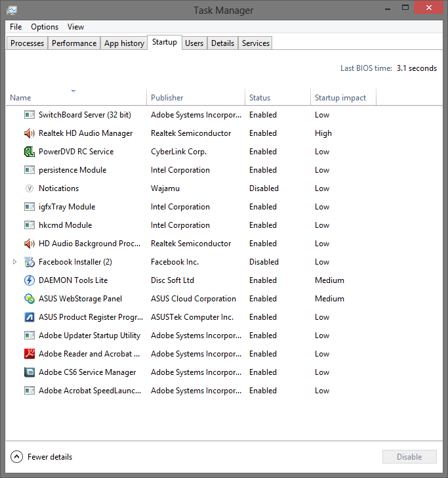Viewport: 448px width, 478px height.
Task: Click the HD Audio Background Process speaker icon
Action: tap(30, 244)
